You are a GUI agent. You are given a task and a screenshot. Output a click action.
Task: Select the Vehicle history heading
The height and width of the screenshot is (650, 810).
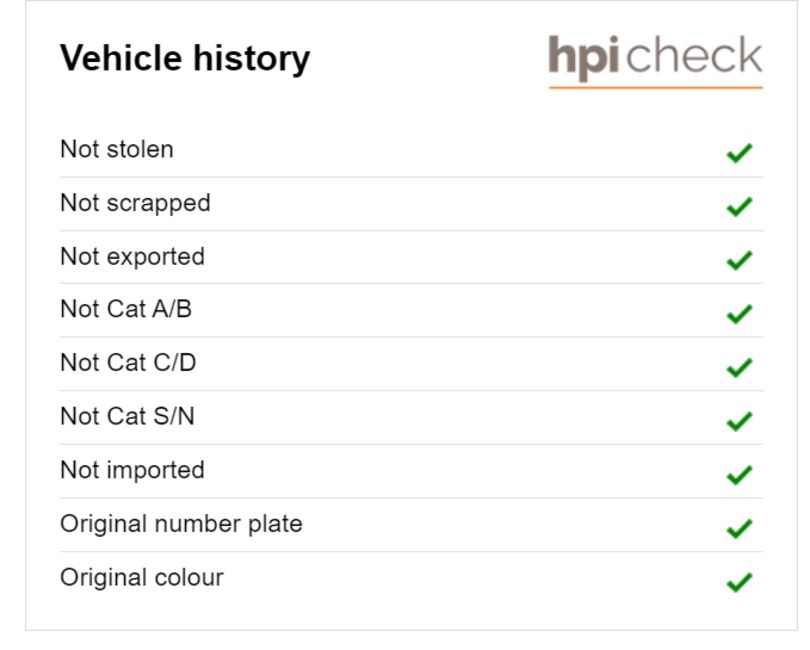pos(185,58)
